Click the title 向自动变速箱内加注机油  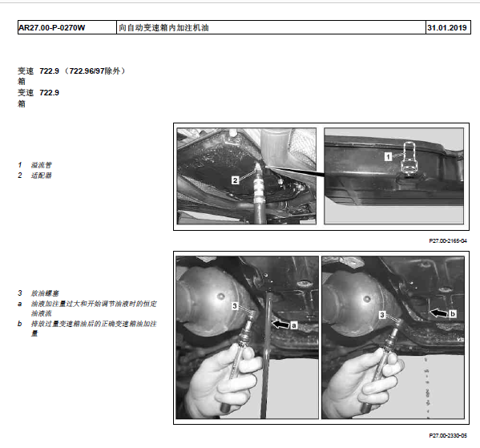pyautogui.click(x=163, y=28)
